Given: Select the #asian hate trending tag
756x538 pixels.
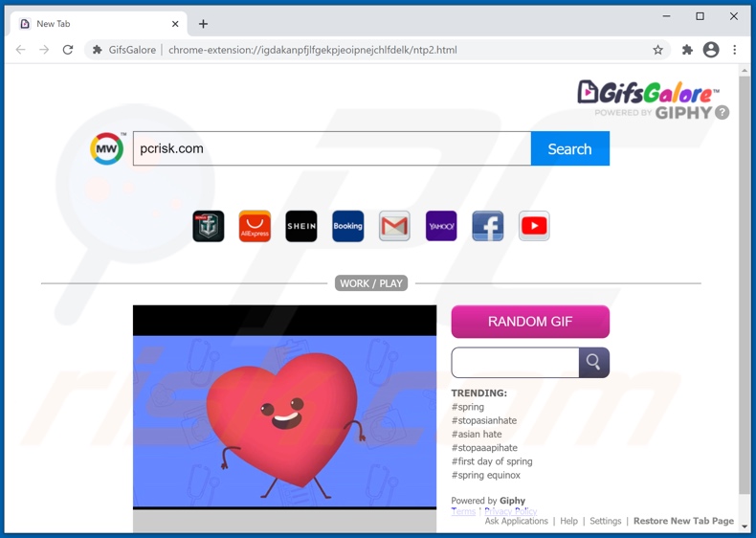Looking at the screenshot, I should click(477, 434).
